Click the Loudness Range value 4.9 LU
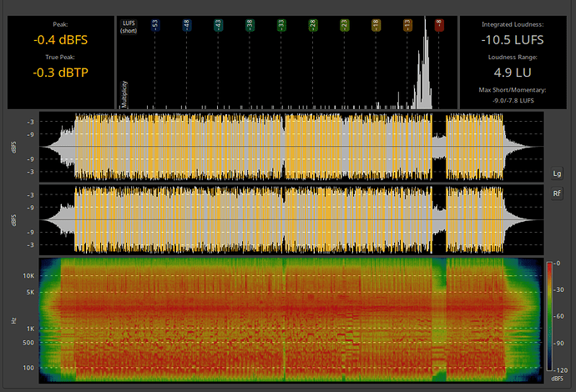 click(x=513, y=73)
